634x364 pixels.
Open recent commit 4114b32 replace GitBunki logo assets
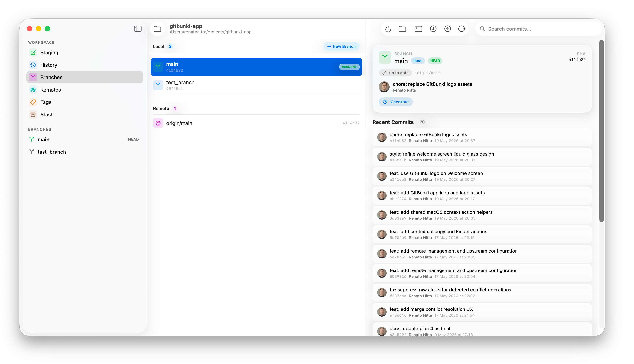[x=482, y=137]
